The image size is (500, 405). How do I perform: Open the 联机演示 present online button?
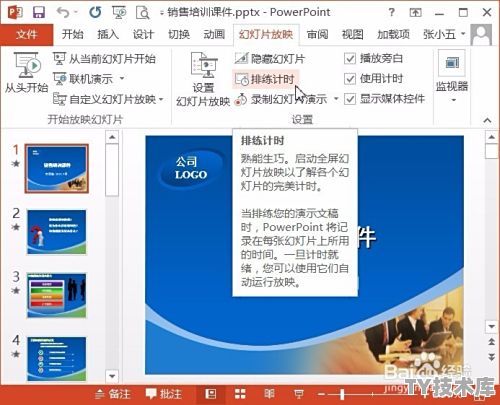(83, 79)
